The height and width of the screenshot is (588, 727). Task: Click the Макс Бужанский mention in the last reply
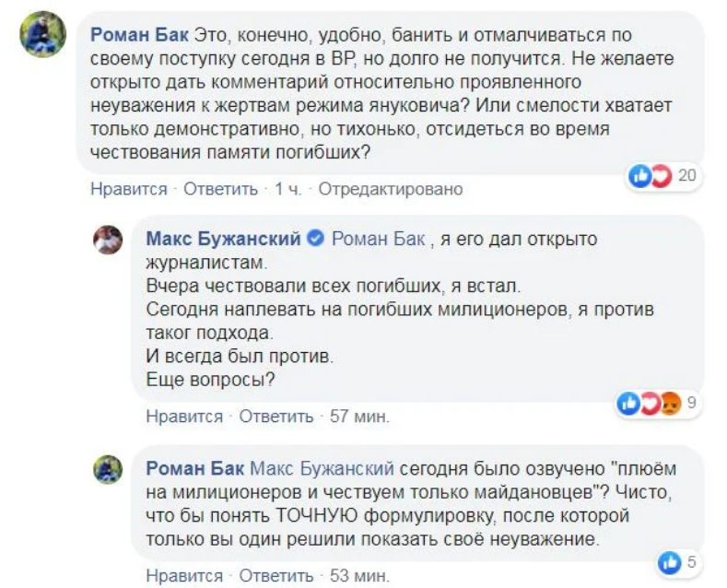322,467
